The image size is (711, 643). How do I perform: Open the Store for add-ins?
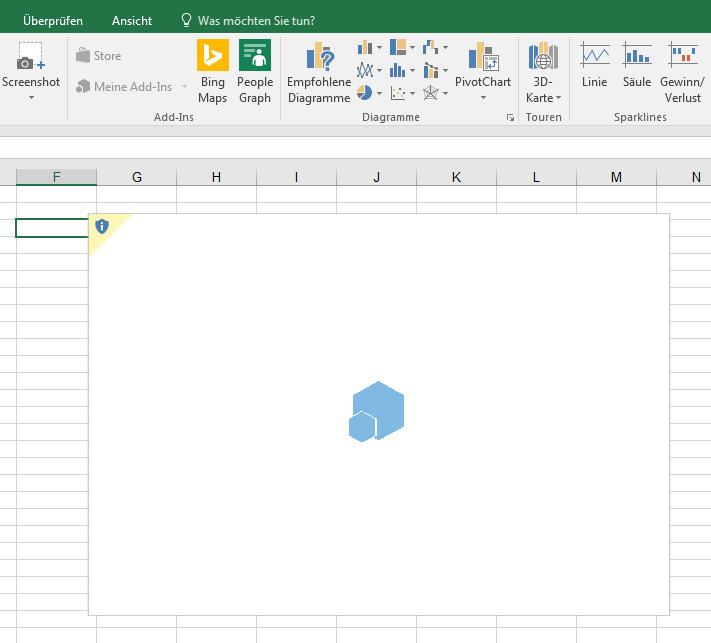pos(99,56)
